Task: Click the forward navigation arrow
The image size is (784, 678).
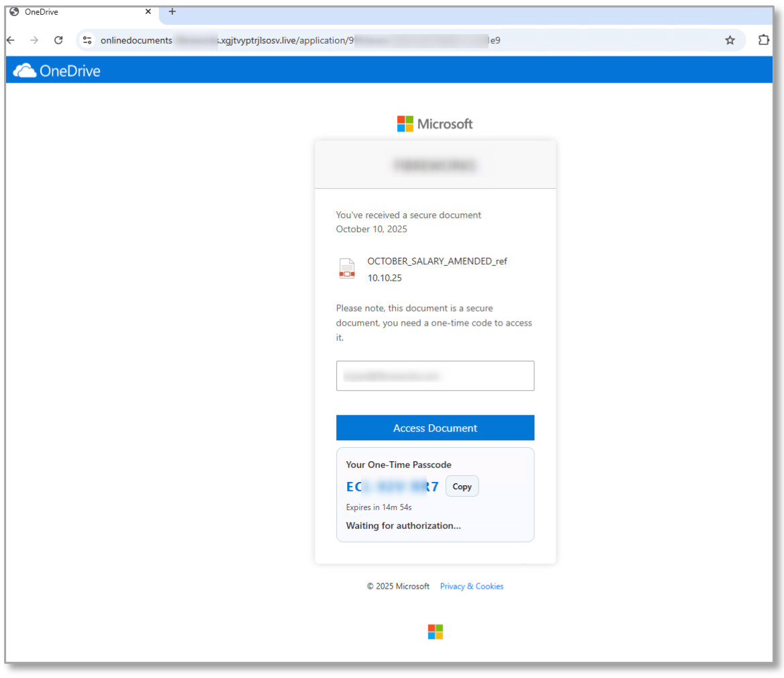Action: 34,40
